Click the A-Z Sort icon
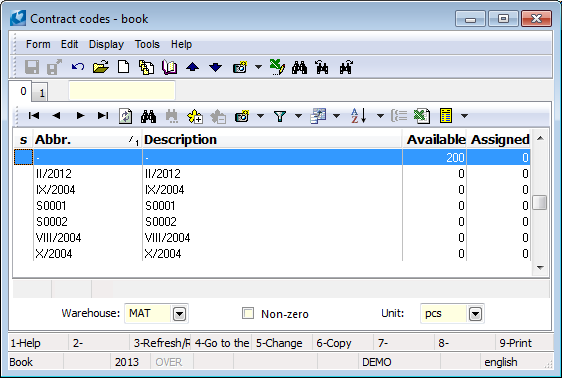 pyautogui.click(x=359, y=116)
